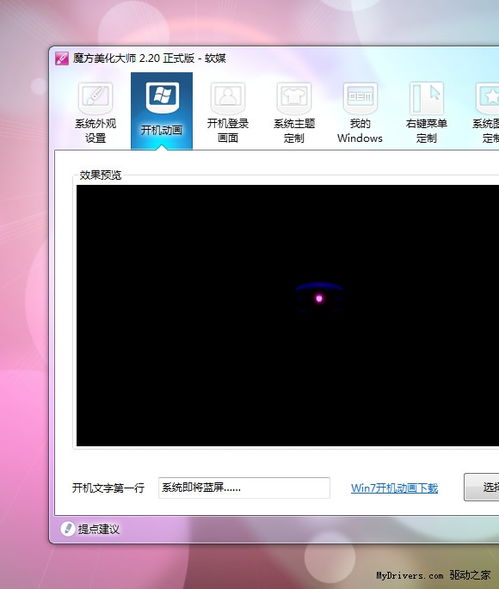This screenshot has height=589, width=499.
Task: Select the 开机动画 tab
Action: click(x=162, y=111)
